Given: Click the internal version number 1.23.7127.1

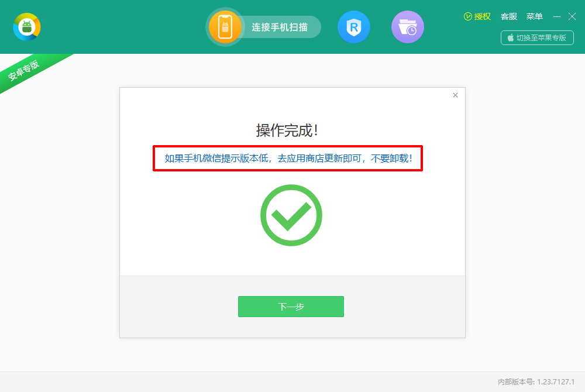Looking at the screenshot, I should click(x=556, y=381).
